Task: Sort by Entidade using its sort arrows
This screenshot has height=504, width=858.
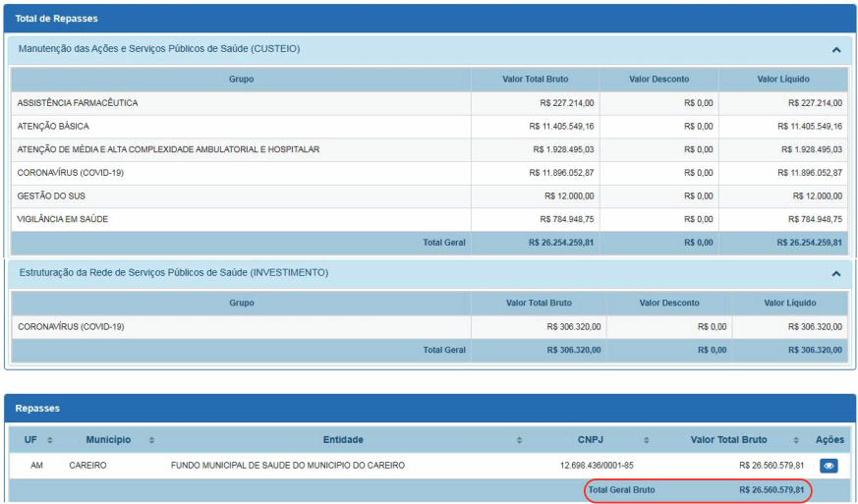Action: pos(519,440)
